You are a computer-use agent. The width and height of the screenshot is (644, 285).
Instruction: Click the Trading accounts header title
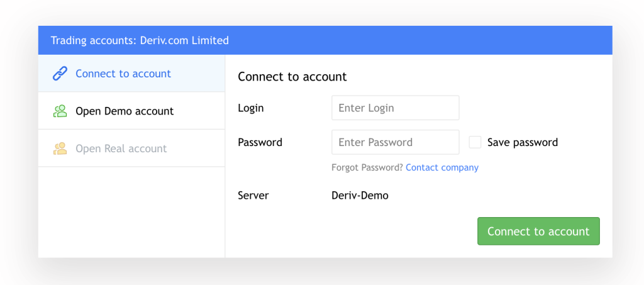140,40
